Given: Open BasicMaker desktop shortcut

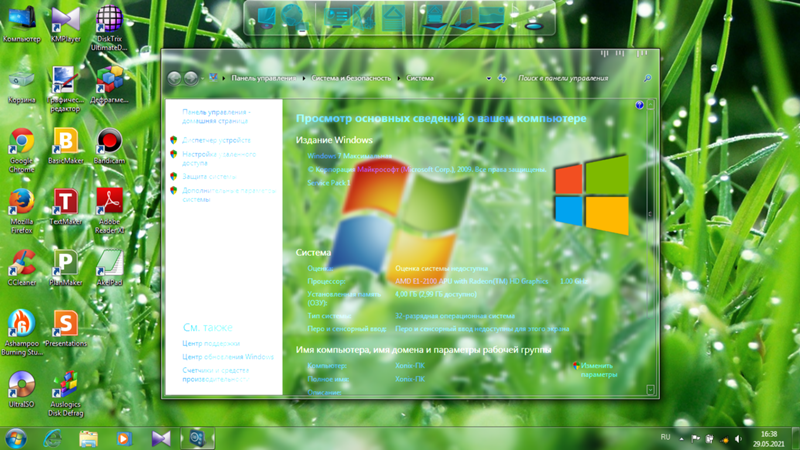Looking at the screenshot, I should [65, 146].
